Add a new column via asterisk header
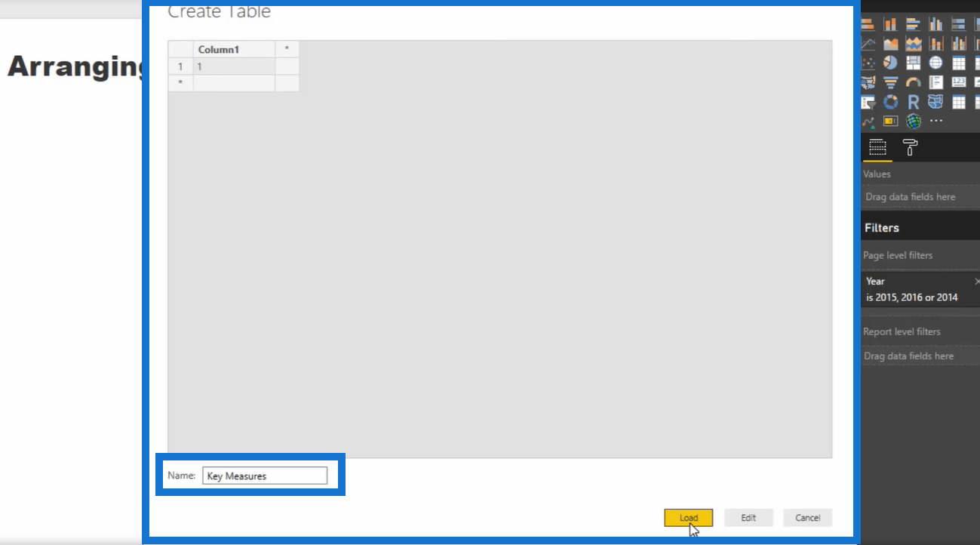Image resolution: width=980 pixels, height=545 pixels. click(287, 50)
